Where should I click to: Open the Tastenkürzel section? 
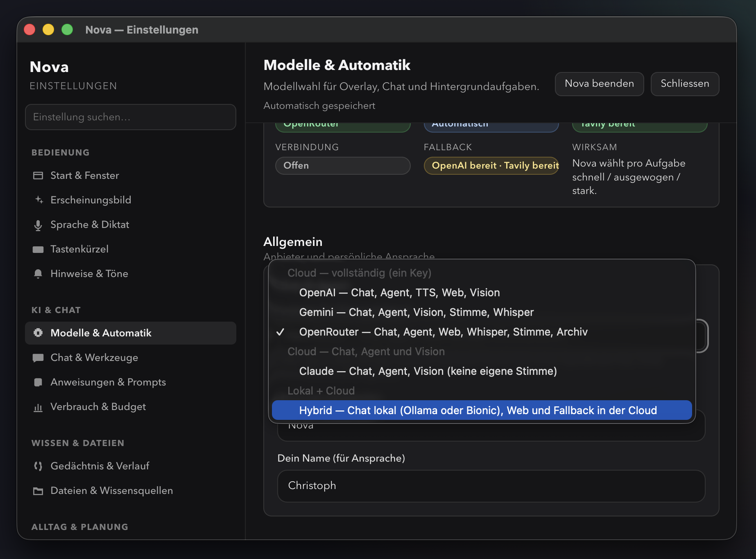click(x=131, y=249)
